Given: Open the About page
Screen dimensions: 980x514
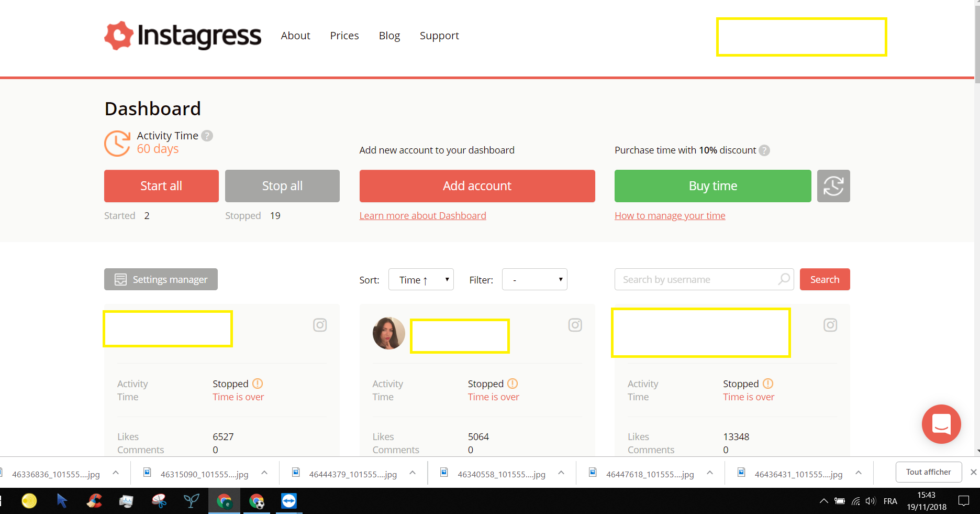Looking at the screenshot, I should 295,36.
